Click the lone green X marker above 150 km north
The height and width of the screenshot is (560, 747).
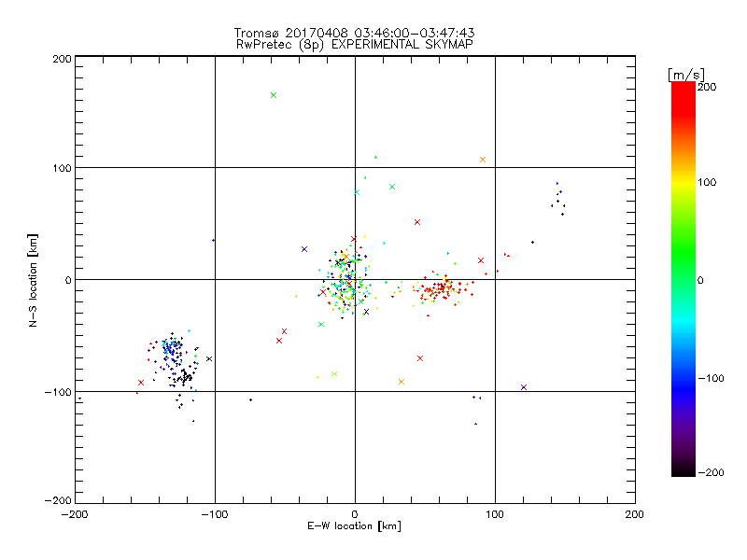274,95
